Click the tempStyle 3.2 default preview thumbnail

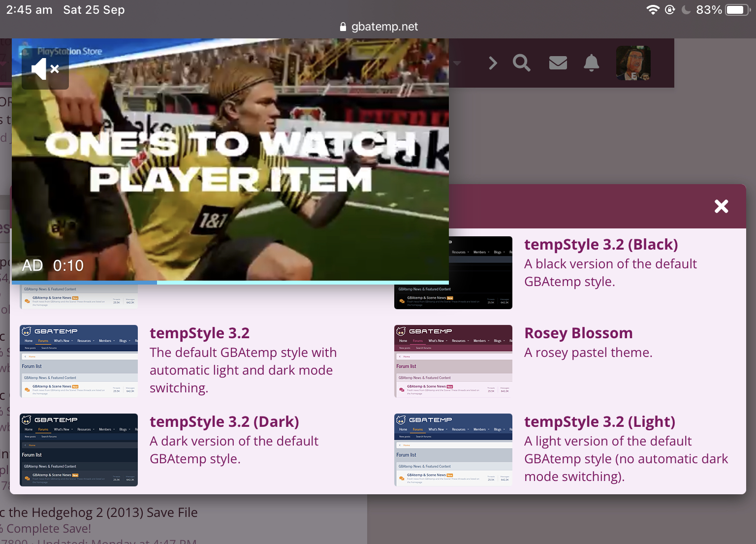pyautogui.click(x=79, y=361)
